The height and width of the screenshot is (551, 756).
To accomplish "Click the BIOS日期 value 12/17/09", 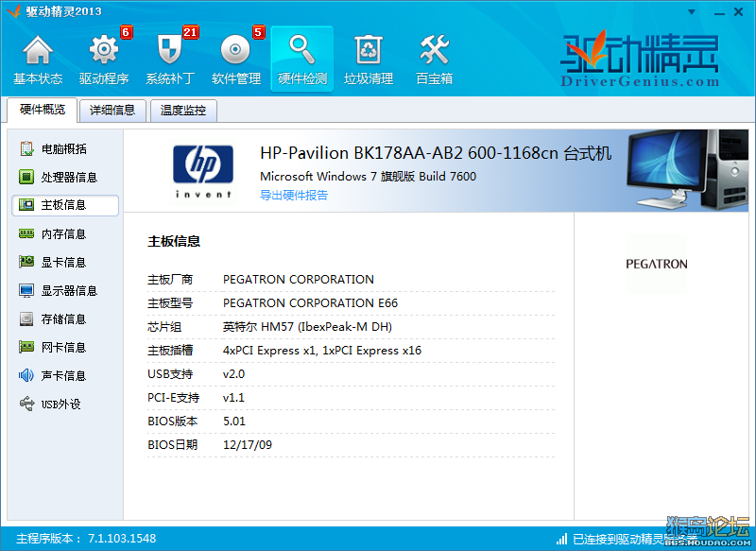I will 248,445.
